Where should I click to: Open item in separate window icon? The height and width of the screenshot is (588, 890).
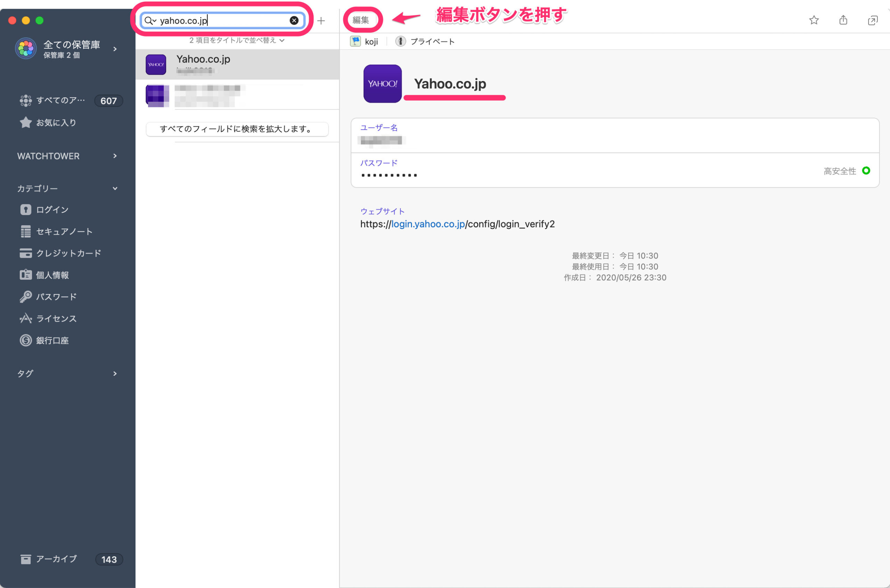coord(873,20)
